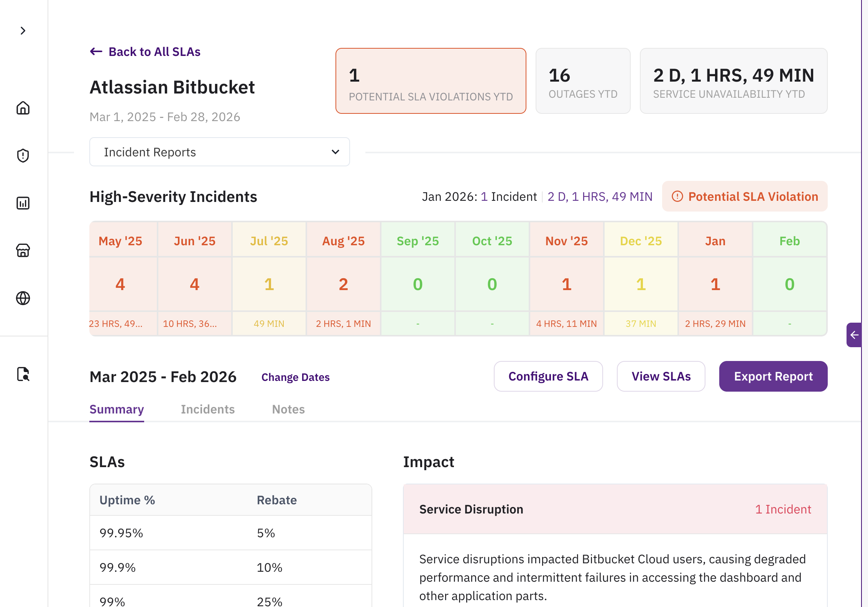This screenshot has height=607, width=868.
Task: Open the bar chart reports icon
Action: tap(23, 203)
